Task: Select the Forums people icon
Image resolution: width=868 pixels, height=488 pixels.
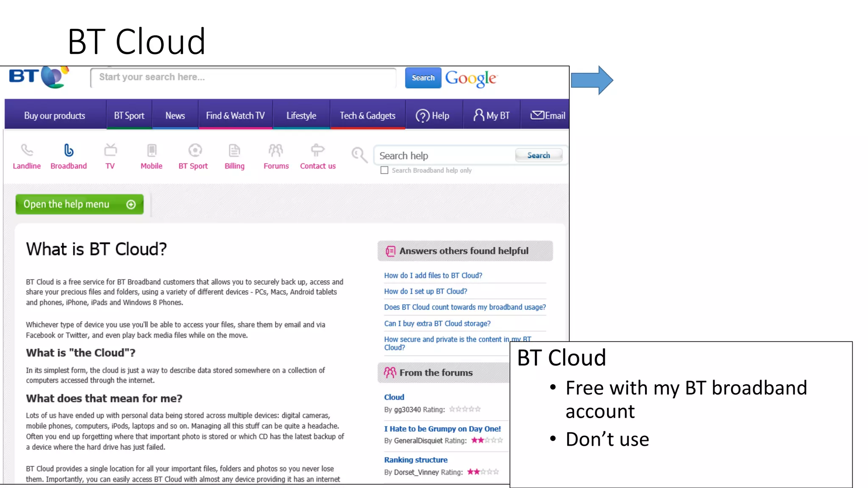Action: (x=276, y=150)
